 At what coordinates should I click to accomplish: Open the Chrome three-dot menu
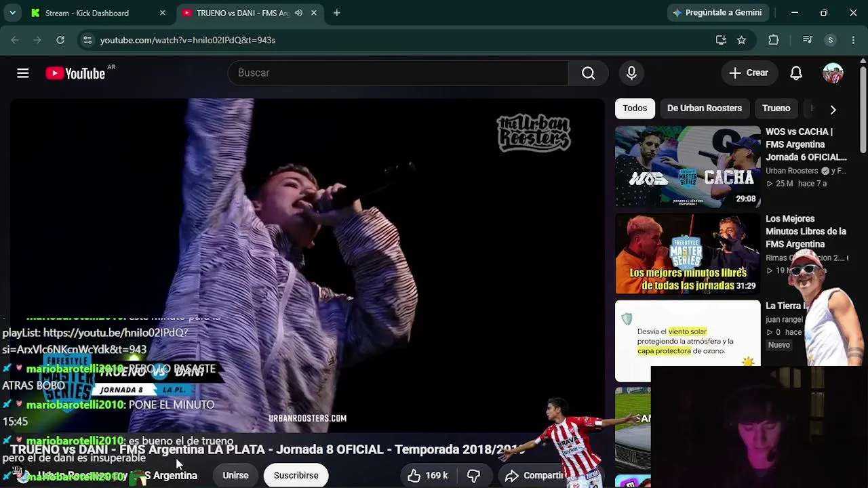point(853,40)
